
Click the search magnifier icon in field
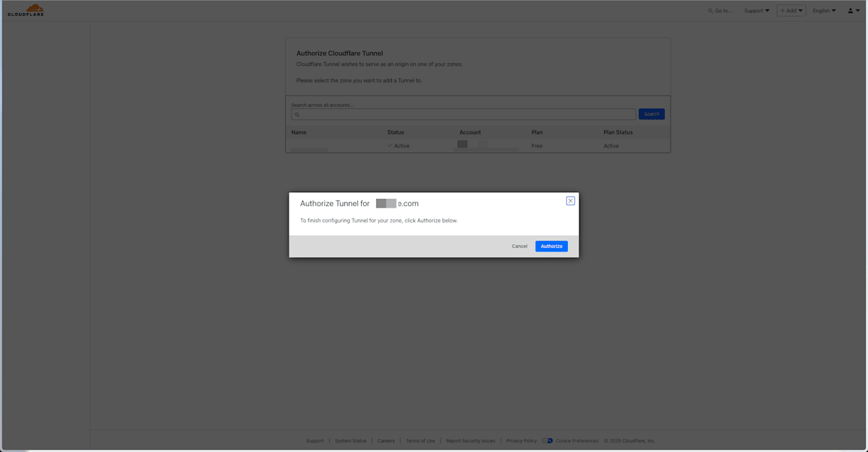point(297,114)
